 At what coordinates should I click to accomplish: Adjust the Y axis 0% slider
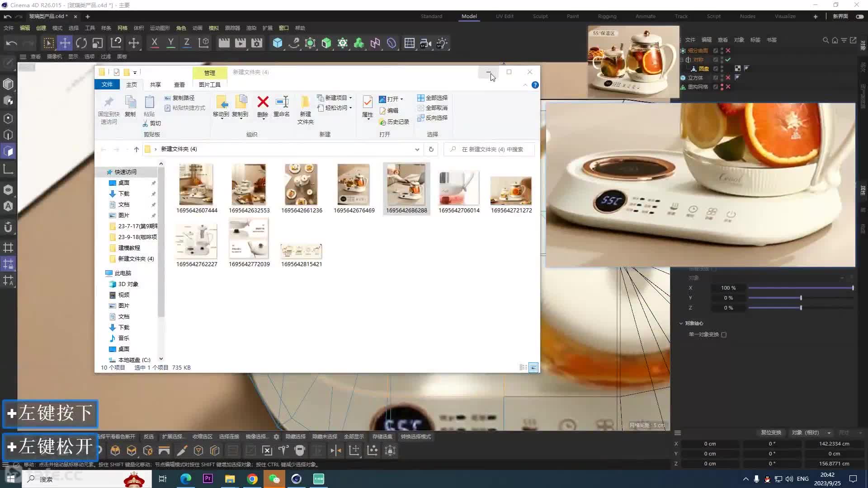coord(801,298)
